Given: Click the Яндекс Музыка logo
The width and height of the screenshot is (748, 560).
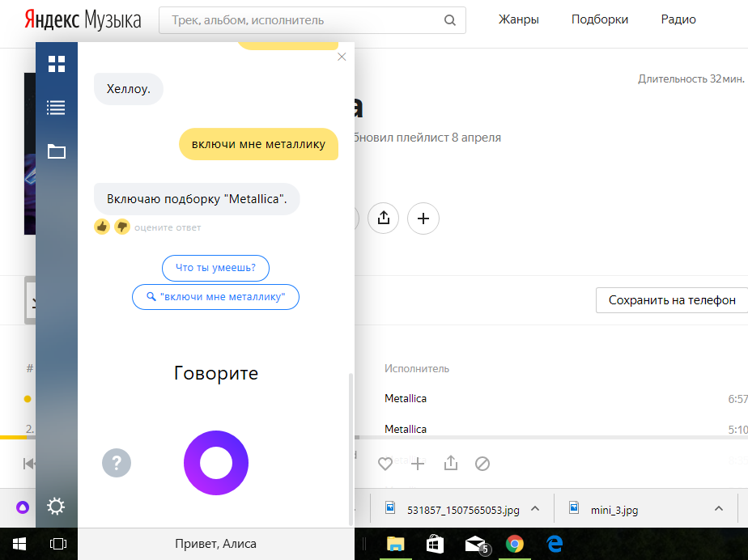Looking at the screenshot, I should pyautogui.click(x=83, y=20).
